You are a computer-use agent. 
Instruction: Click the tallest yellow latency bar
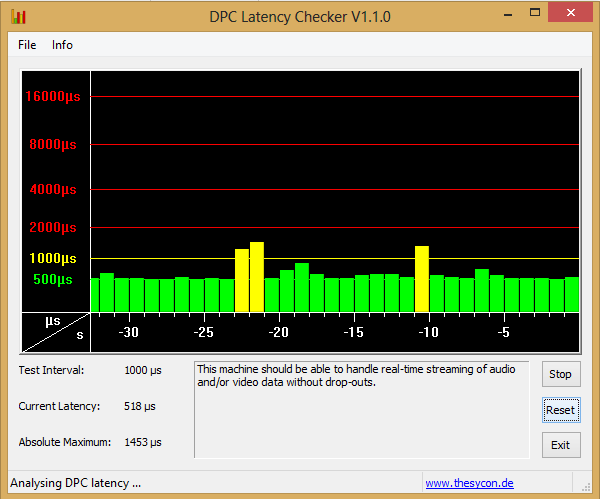[257, 277]
